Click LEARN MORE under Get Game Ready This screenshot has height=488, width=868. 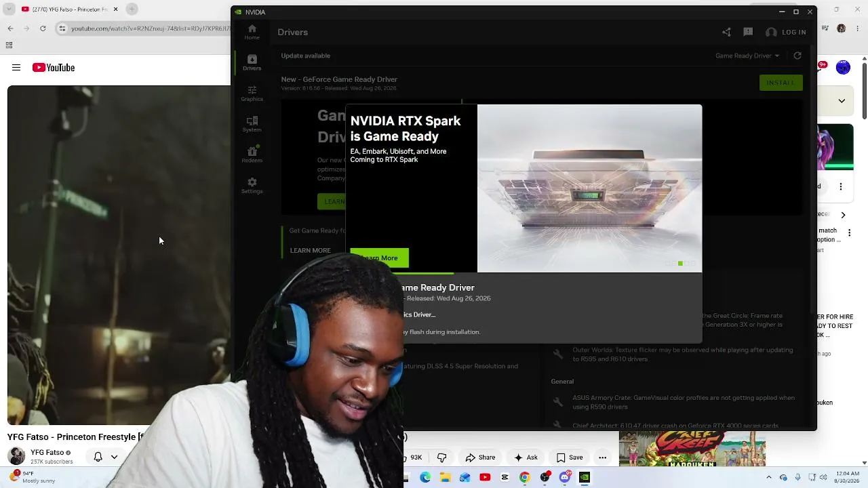click(x=311, y=250)
